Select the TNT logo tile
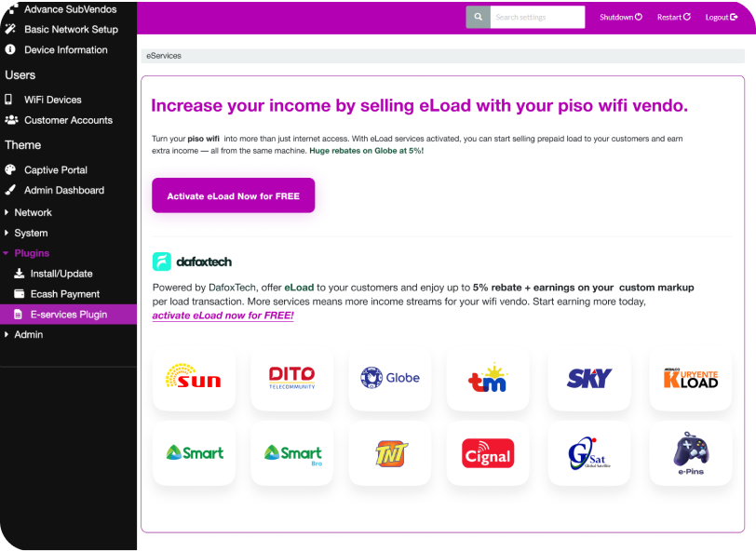 390,453
